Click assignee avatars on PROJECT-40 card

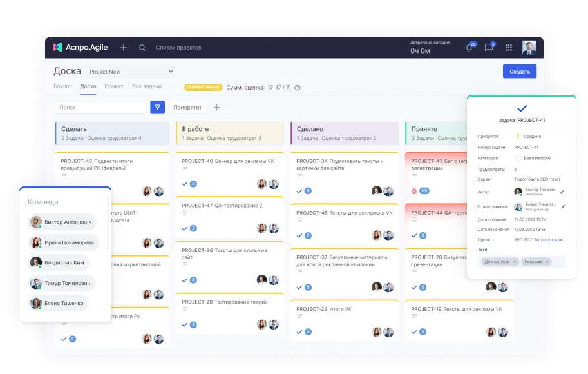(x=268, y=184)
